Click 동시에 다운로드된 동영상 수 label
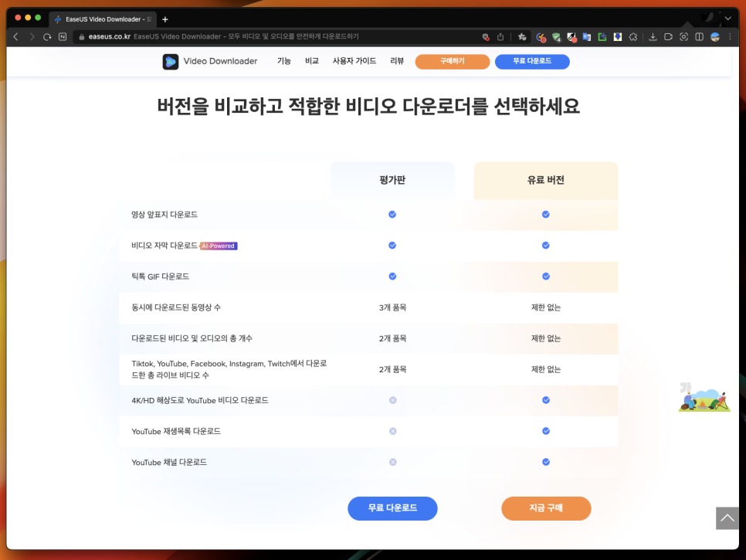Screen dimensions: 746x560 pos(176,307)
